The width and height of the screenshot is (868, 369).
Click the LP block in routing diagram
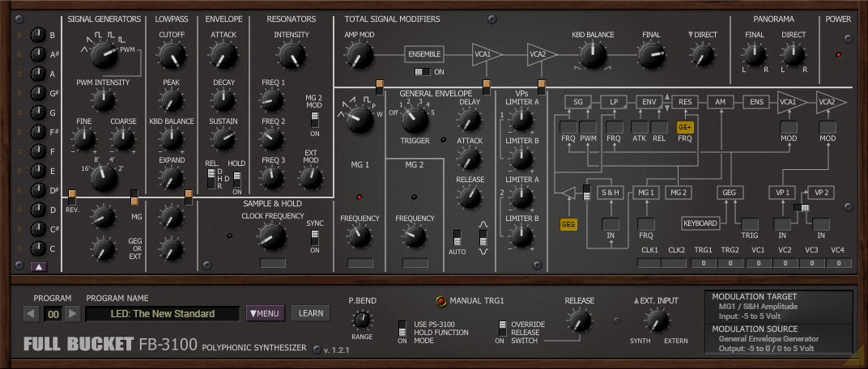coord(614,102)
